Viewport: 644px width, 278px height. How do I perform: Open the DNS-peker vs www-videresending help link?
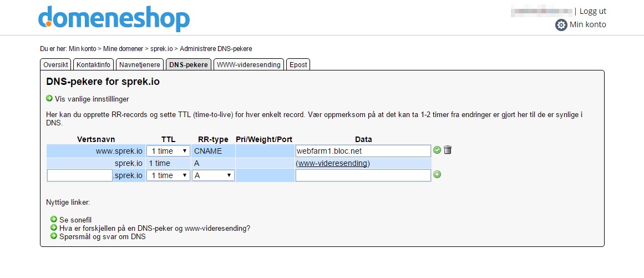point(155,228)
